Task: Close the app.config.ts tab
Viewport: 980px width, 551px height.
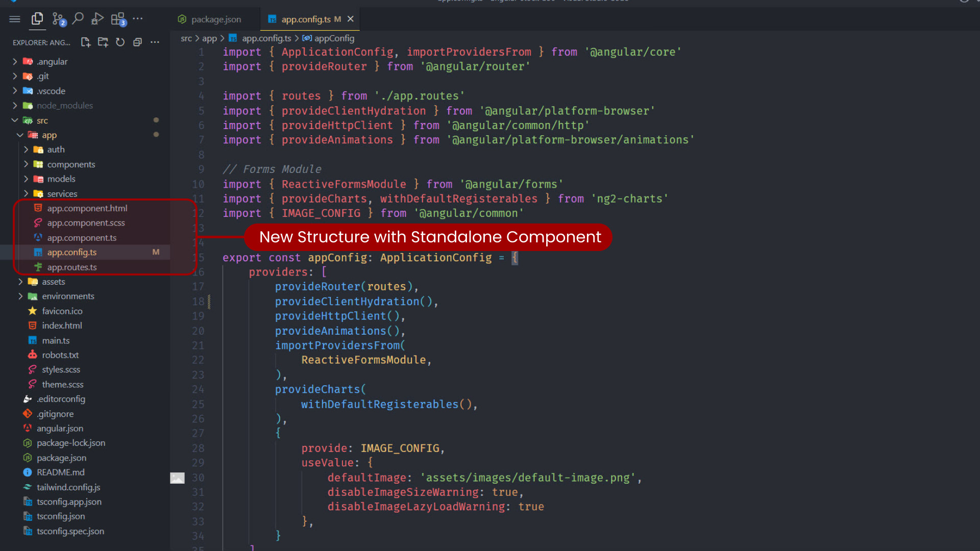Action: click(x=351, y=19)
